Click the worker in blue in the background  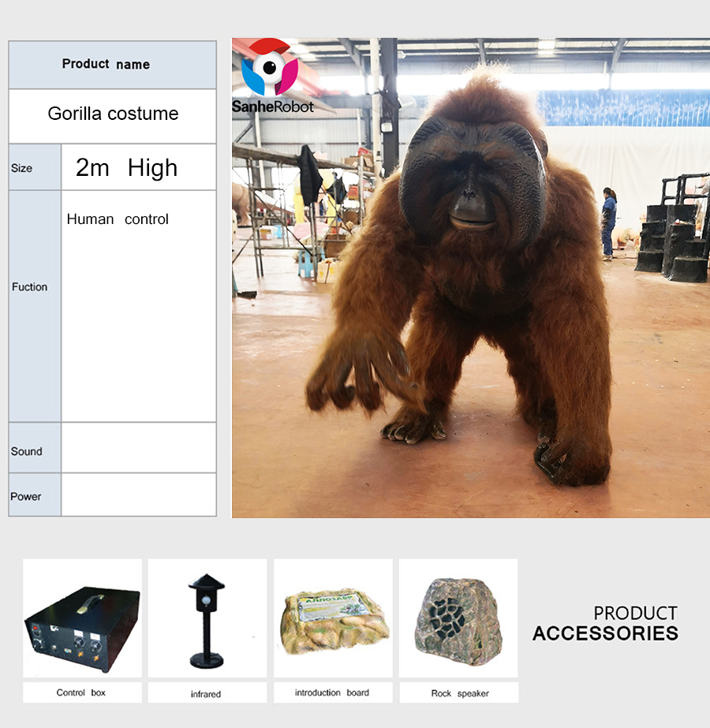[x=608, y=222]
